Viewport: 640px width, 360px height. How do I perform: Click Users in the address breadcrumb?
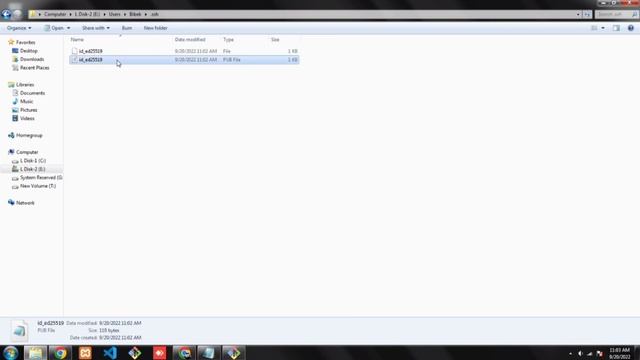point(115,14)
